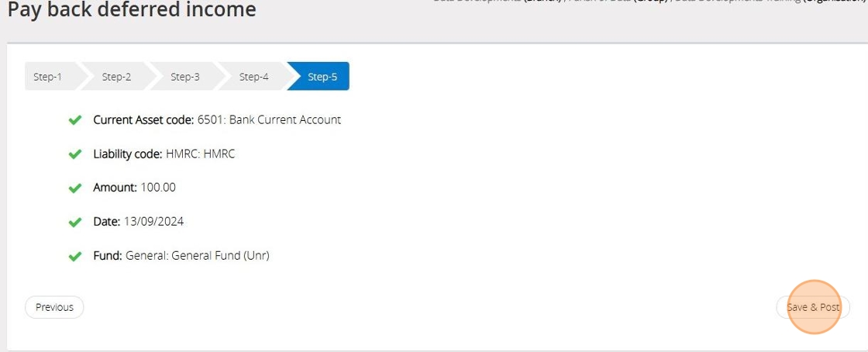The height and width of the screenshot is (352, 868).
Task: Click the Liability code label
Action: [128, 154]
